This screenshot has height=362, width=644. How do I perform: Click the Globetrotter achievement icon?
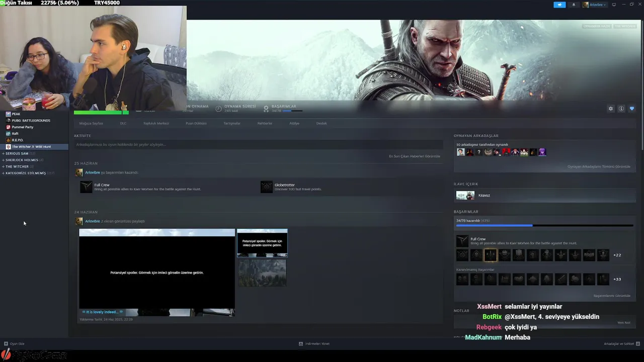[266, 187]
